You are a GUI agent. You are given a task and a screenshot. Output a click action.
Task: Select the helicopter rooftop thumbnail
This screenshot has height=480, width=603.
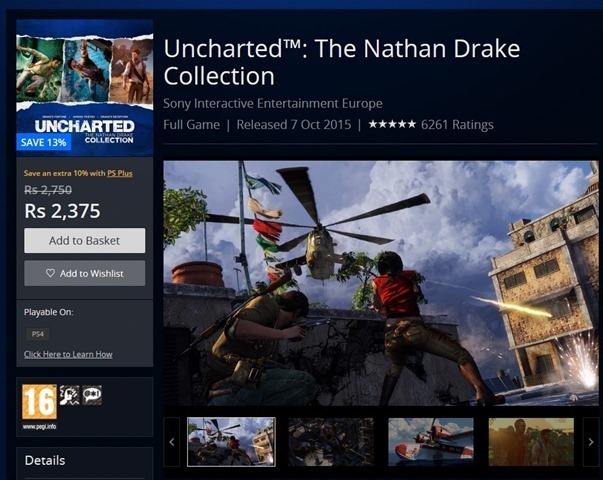(x=231, y=442)
